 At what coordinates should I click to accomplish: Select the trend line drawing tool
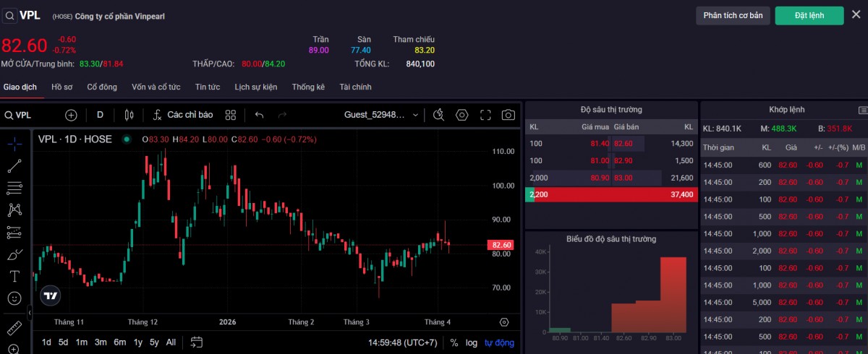14,166
